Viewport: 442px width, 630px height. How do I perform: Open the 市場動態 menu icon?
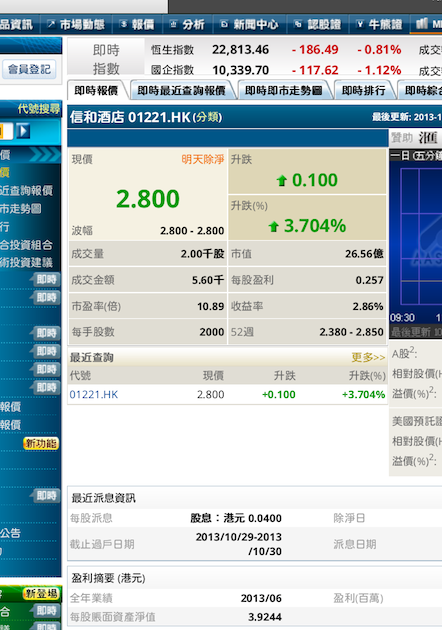51,25
